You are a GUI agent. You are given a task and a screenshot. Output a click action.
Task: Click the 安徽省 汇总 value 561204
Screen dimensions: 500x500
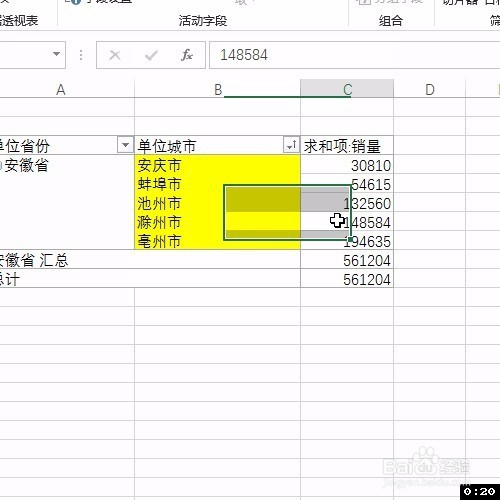tap(367, 261)
